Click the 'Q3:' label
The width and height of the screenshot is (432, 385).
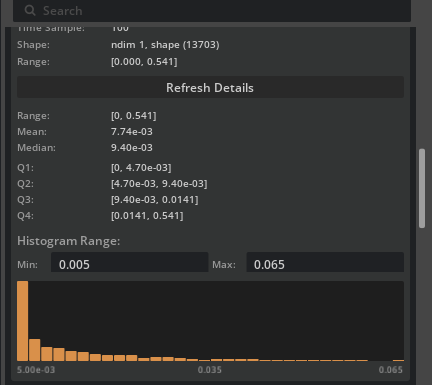[x=25, y=200]
